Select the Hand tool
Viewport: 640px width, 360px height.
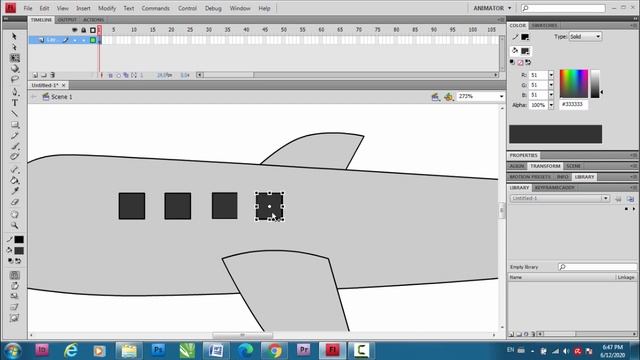point(15,214)
